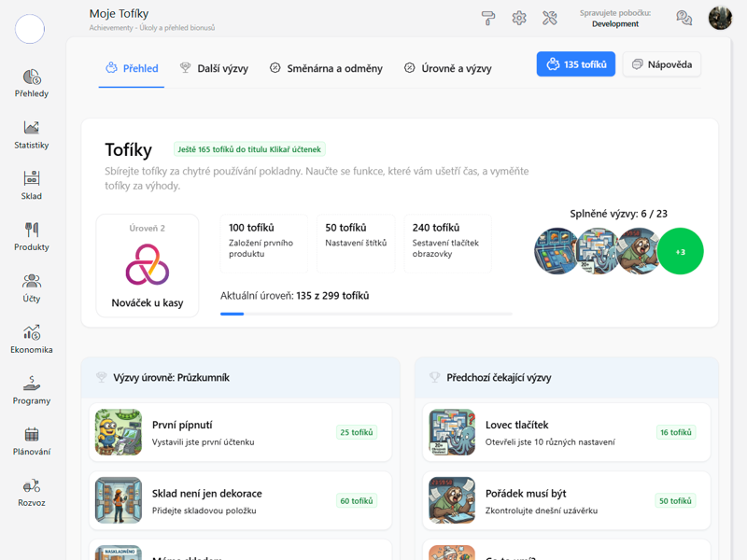Viewport: 747px width, 560px height.
Task: Open the Úrovně a výzvy tab
Action: coord(448,68)
